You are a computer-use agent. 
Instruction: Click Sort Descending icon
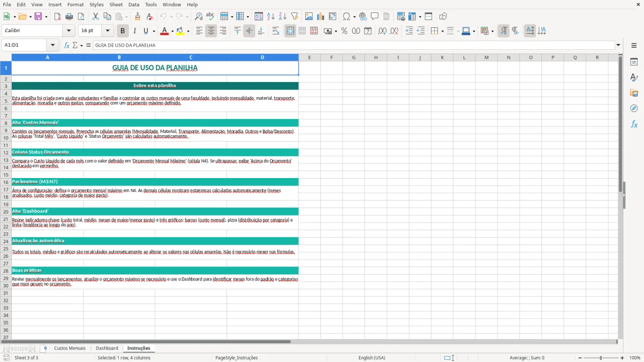283,17
